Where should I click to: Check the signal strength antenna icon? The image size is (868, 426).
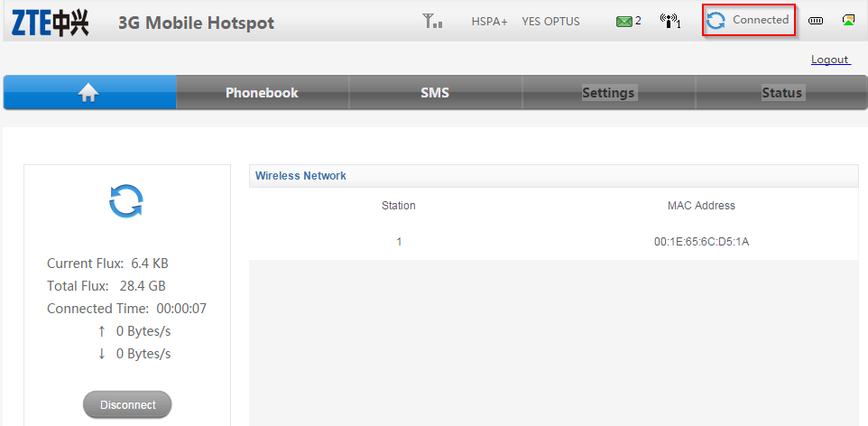(432, 21)
